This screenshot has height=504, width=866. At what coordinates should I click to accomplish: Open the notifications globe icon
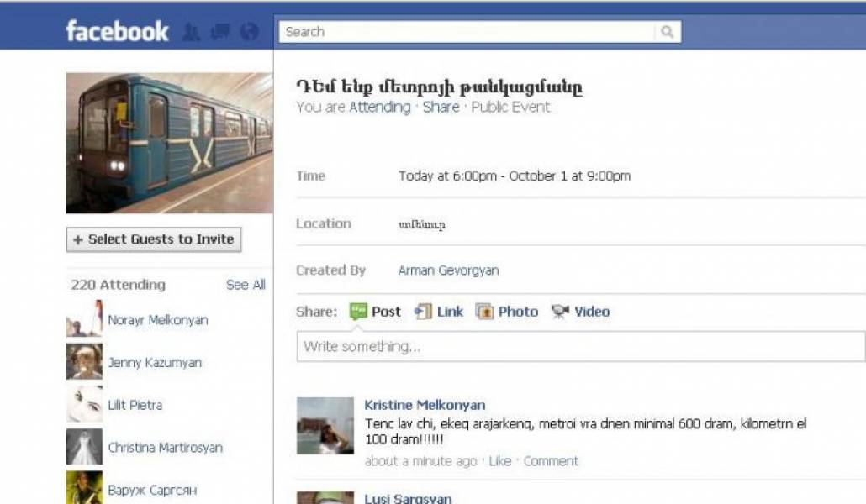249,31
